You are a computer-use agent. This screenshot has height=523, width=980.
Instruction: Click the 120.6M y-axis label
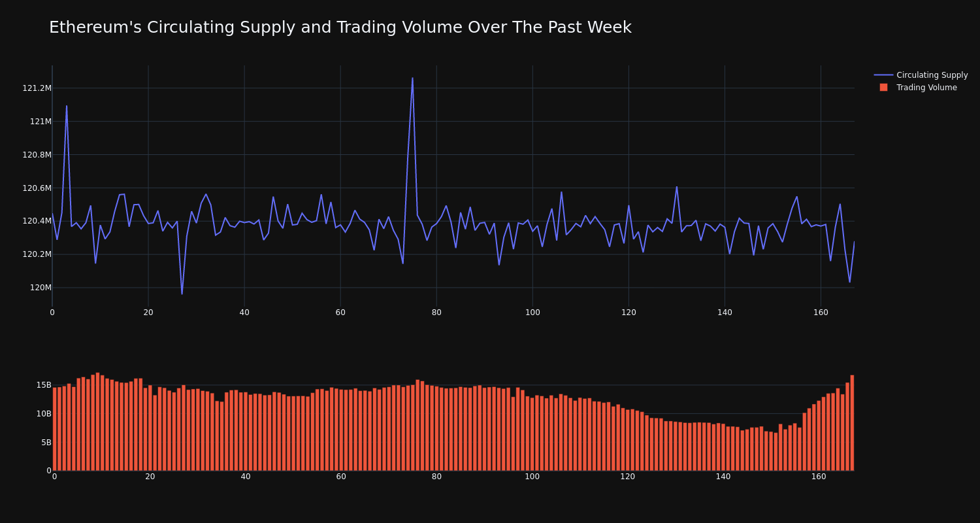37,188
